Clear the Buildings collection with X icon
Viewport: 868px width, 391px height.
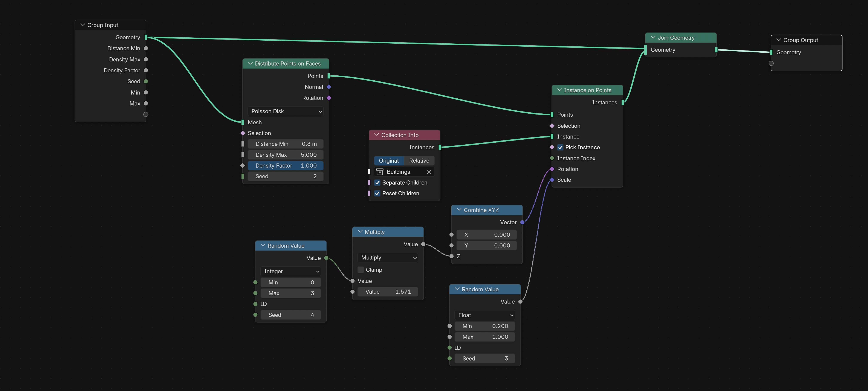pyautogui.click(x=429, y=172)
